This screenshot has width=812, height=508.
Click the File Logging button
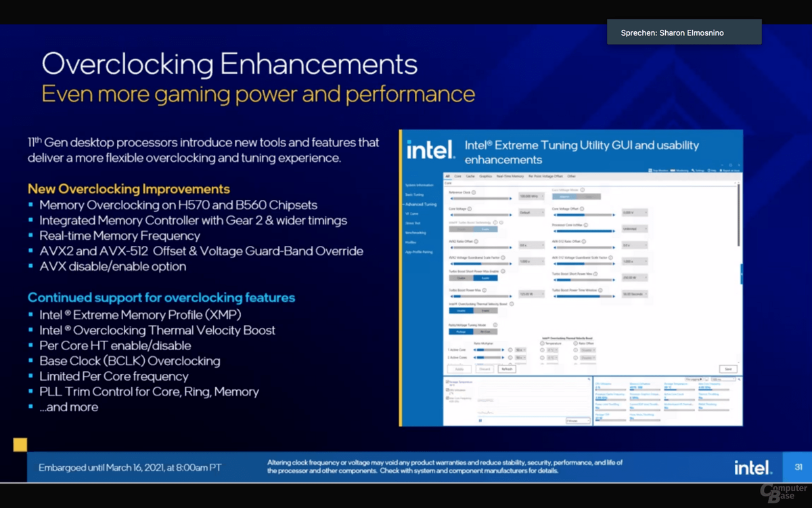[x=694, y=379]
